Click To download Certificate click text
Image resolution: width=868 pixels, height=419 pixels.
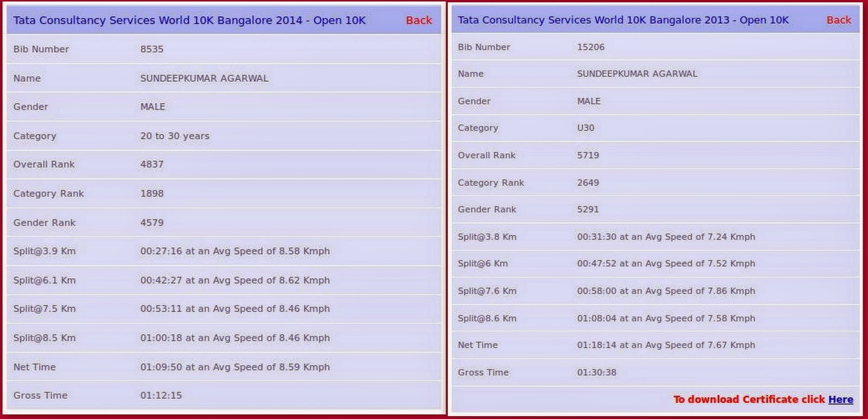[x=749, y=399]
